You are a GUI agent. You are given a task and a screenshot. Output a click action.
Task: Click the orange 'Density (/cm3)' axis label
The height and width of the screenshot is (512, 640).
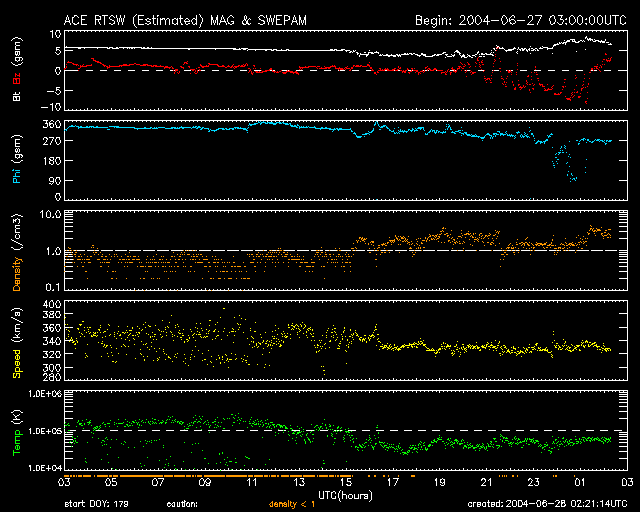[17, 252]
